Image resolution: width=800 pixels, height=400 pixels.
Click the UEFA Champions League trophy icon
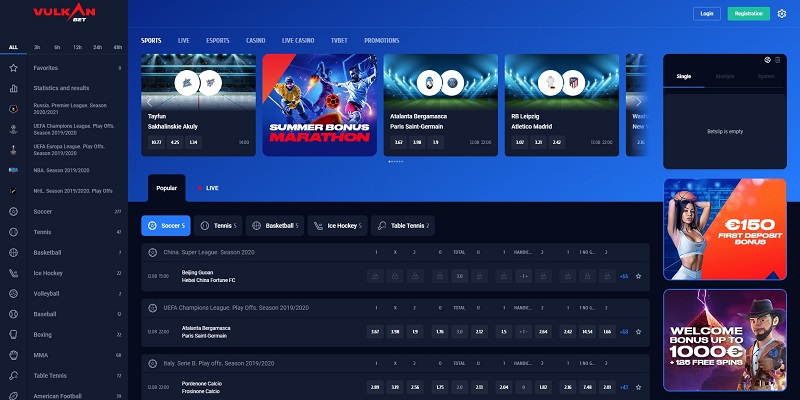(13, 130)
